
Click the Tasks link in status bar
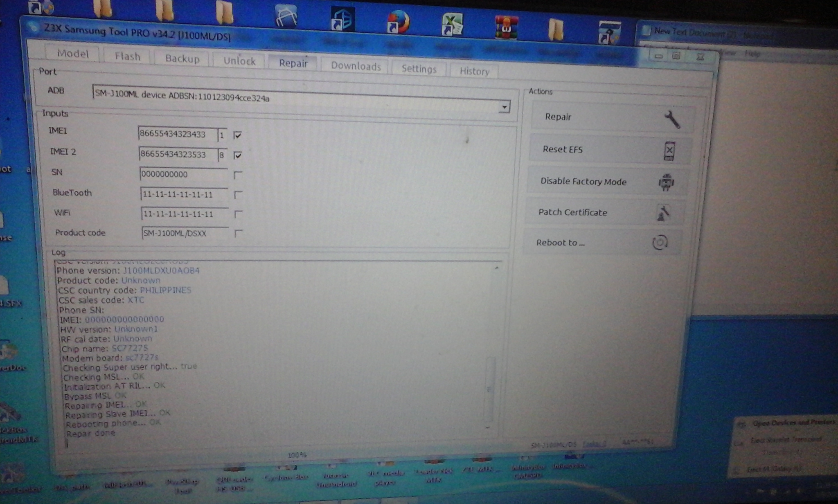tap(595, 444)
